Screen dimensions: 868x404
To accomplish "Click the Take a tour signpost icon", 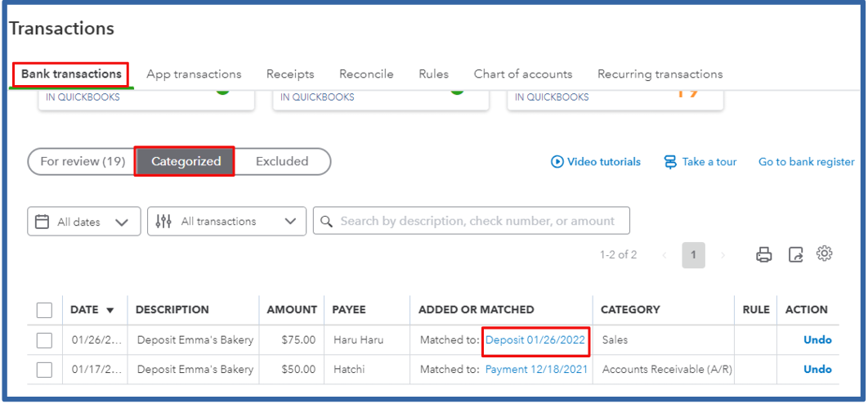I will click(x=670, y=162).
